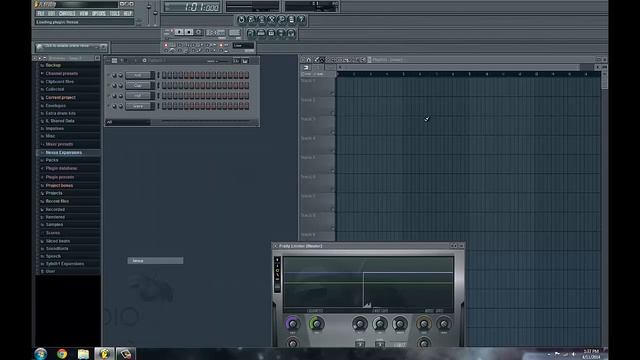Click the transport Play button
The height and width of the screenshot is (360, 640).
click(x=179, y=32)
